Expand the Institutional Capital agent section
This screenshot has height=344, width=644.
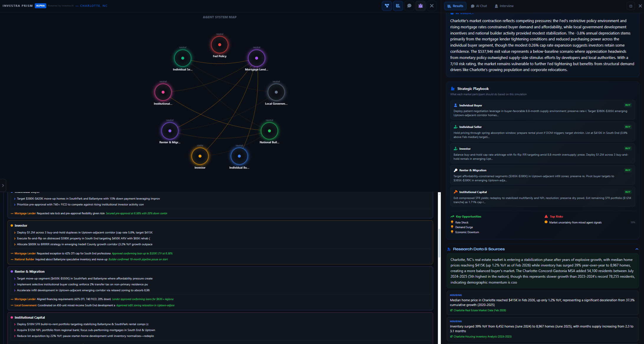pyautogui.click(x=29, y=317)
